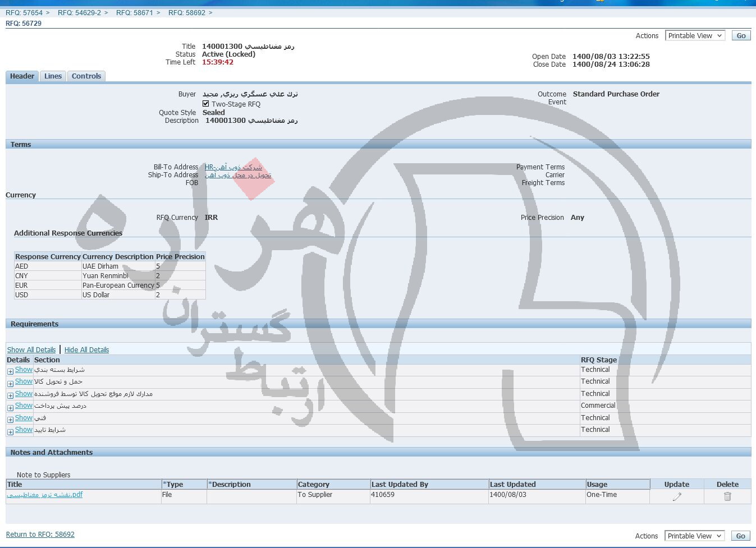
Task: Expand plus icon for حمل و تحويل كالا
Action: (x=10, y=383)
